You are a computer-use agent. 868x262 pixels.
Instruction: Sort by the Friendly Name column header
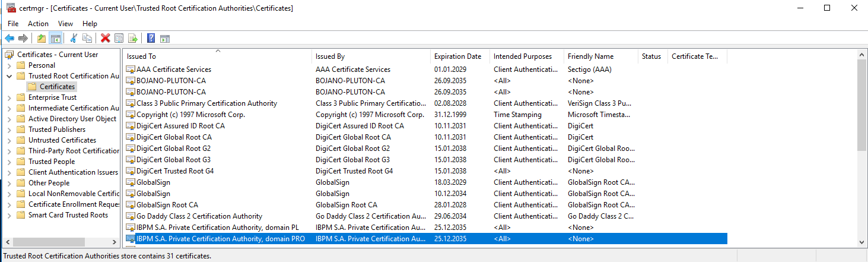[x=601, y=56]
